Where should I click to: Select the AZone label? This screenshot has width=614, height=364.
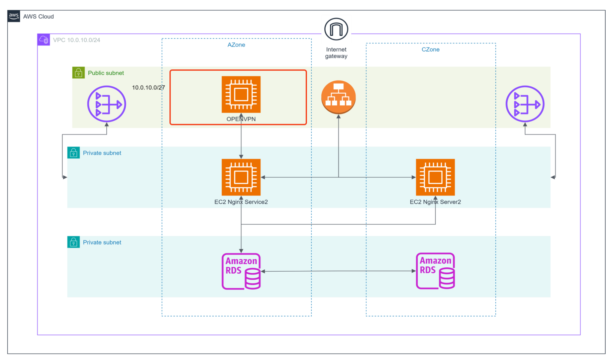click(x=236, y=45)
